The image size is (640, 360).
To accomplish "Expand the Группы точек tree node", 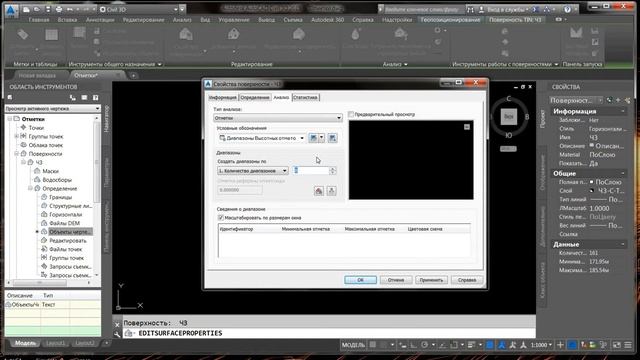I will click(x=16, y=136).
